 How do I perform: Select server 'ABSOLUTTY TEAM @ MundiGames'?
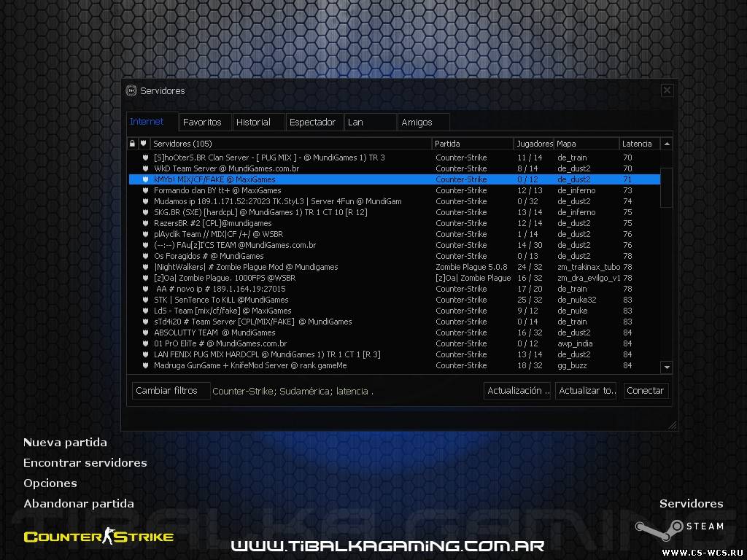[395, 332]
